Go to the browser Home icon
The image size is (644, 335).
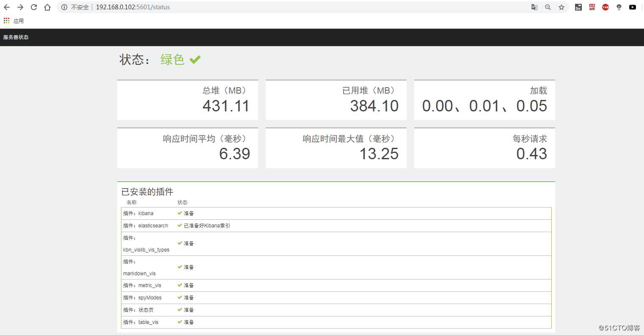[x=47, y=7]
